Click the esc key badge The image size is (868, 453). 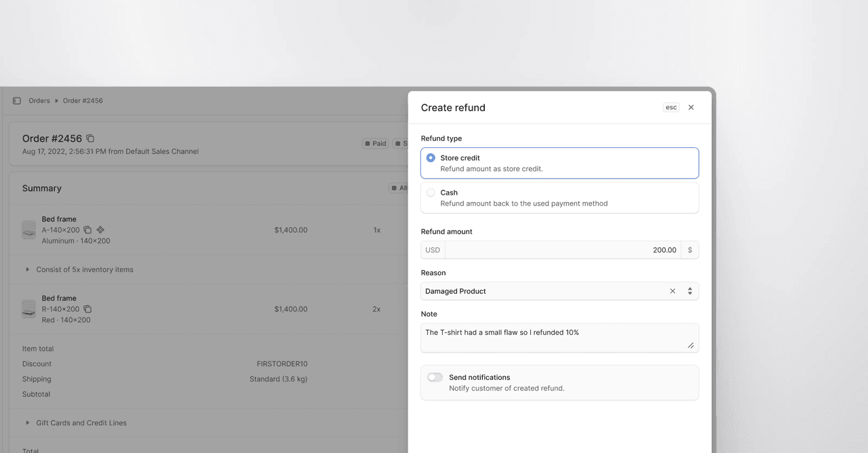coord(671,107)
